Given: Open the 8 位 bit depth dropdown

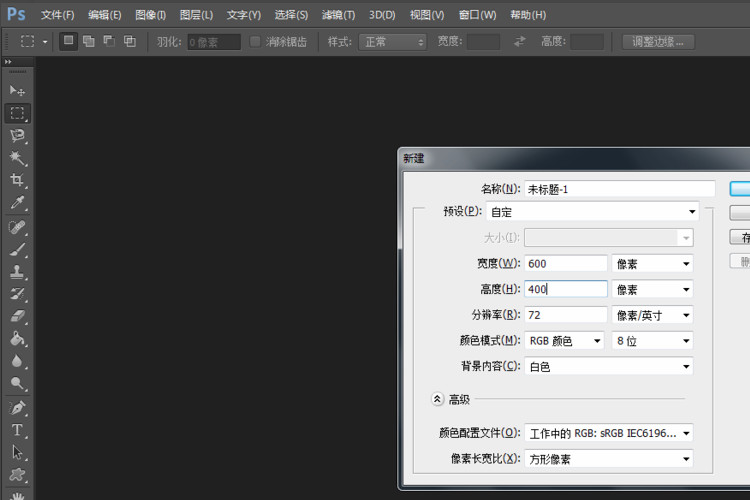Looking at the screenshot, I should pos(652,341).
